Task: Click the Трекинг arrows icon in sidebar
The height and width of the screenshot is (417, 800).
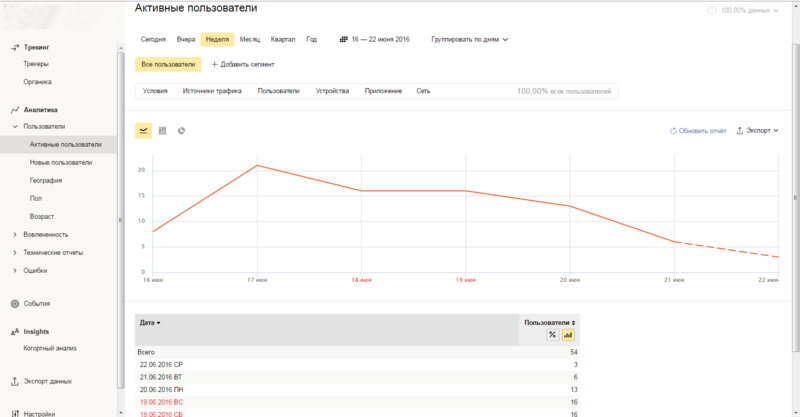Action: [15, 47]
